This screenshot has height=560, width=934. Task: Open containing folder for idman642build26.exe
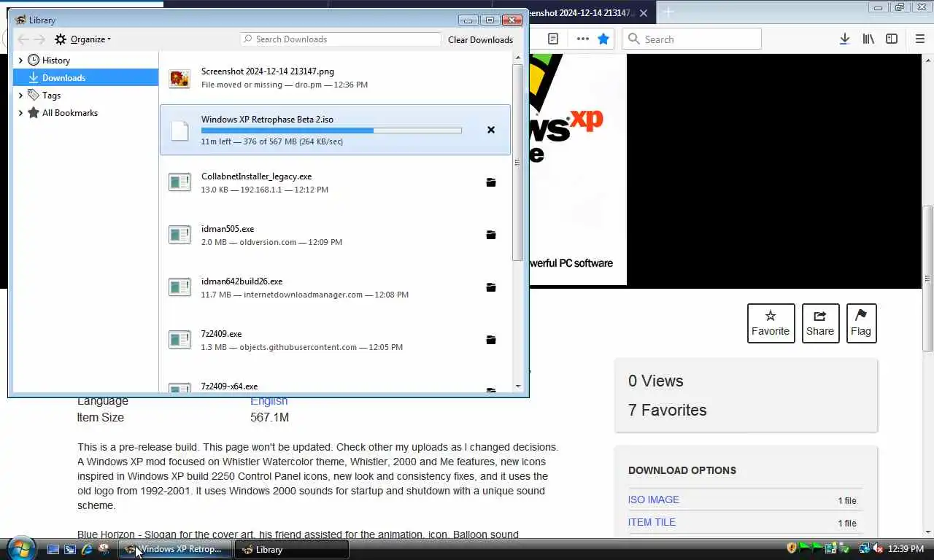[491, 287]
